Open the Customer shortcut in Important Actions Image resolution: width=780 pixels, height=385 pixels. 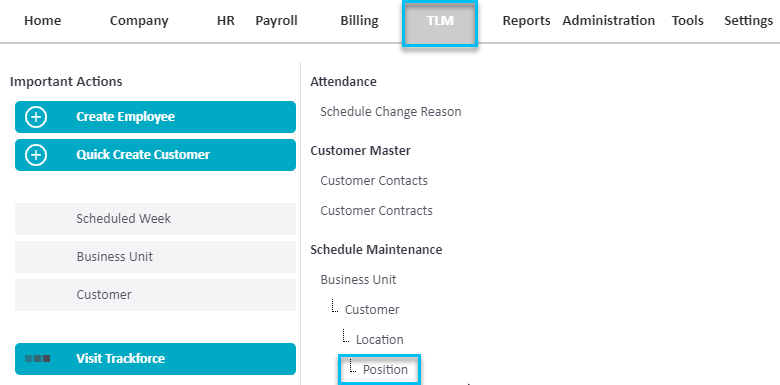pos(155,295)
